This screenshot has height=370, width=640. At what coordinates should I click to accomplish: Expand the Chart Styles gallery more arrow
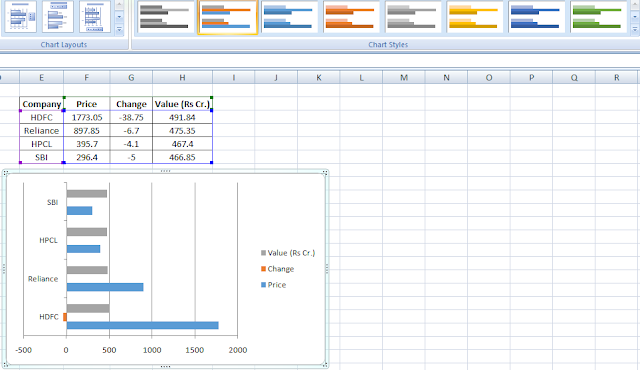click(x=635, y=29)
